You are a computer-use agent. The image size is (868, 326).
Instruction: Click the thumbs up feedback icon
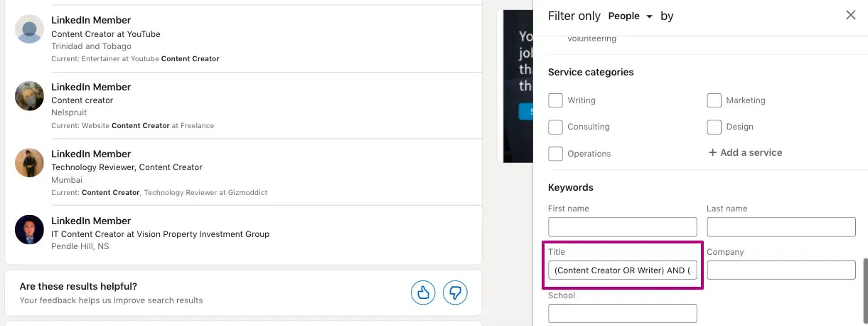(423, 293)
